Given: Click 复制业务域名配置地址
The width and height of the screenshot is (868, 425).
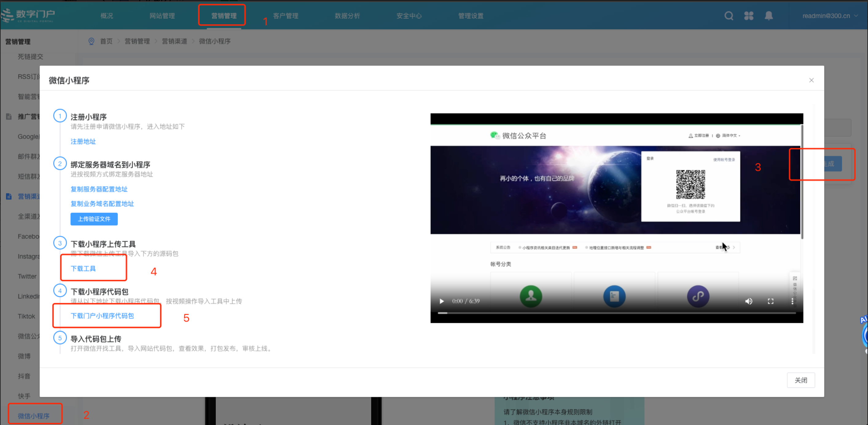Looking at the screenshot, I should 102,204.
